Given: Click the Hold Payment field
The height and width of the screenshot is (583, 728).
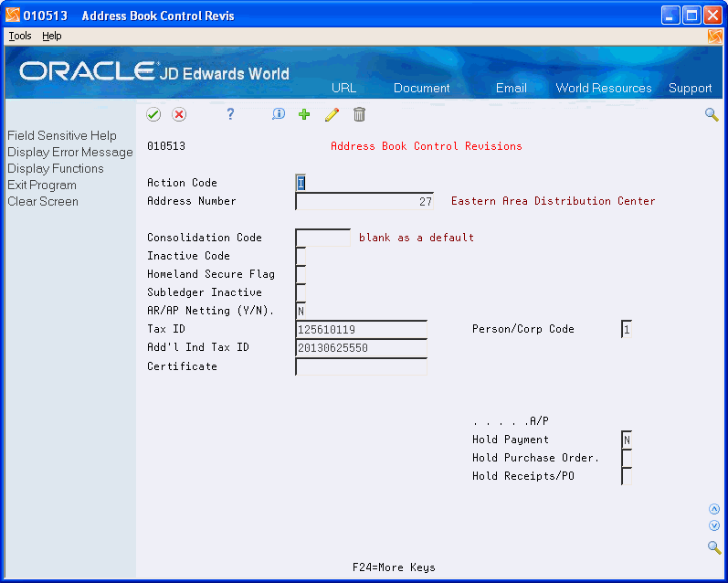Looking at the screenshot, I should [x=627, y=440].
